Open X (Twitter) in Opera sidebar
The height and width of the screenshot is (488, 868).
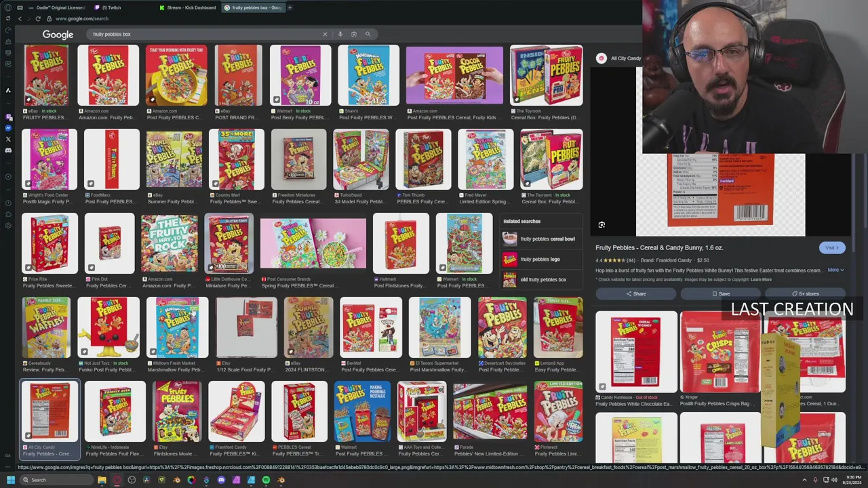pos(8,139)
